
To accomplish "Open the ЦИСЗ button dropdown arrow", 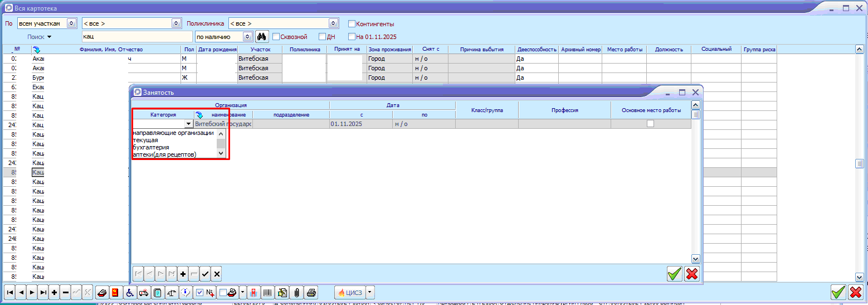I will point(370,292).
